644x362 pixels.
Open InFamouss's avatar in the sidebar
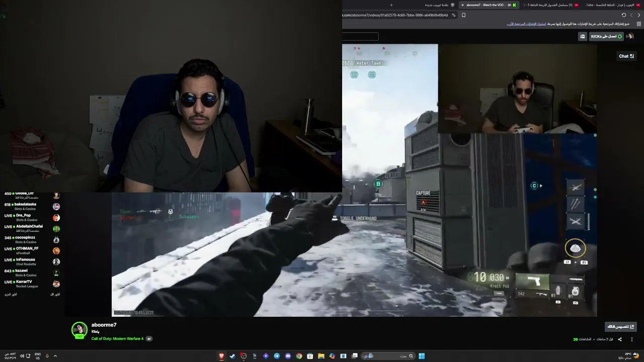pyautogui.click(x=56, y=262)
